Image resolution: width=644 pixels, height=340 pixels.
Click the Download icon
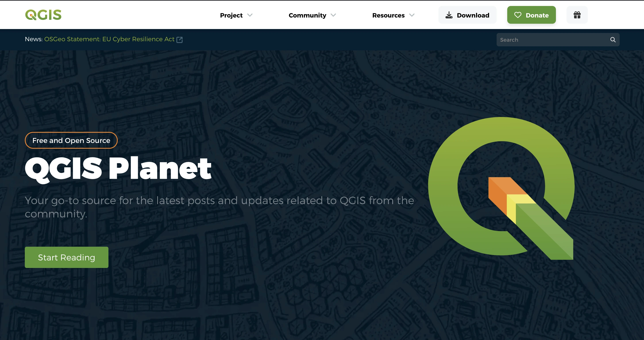click(x=449, y=15)
